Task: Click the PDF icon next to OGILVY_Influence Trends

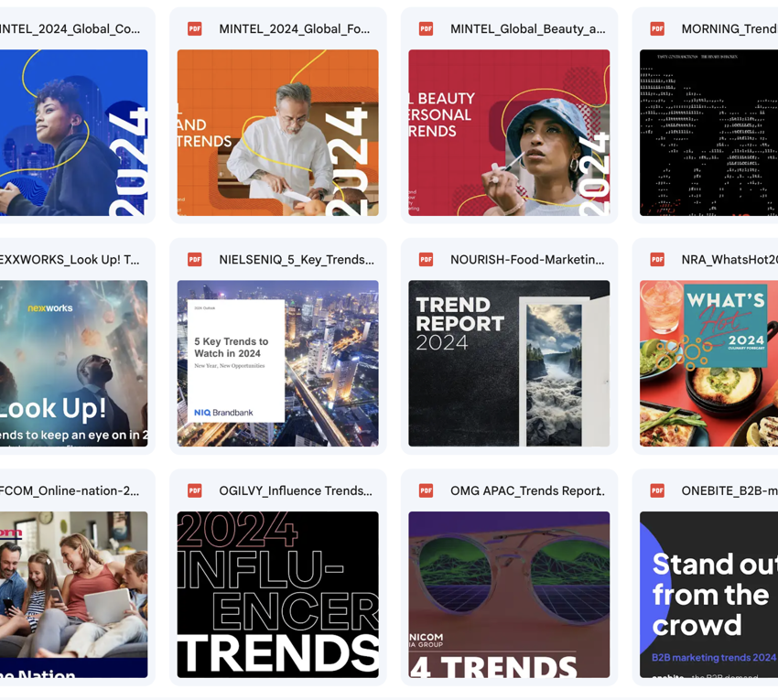Action: click(195, 490)
